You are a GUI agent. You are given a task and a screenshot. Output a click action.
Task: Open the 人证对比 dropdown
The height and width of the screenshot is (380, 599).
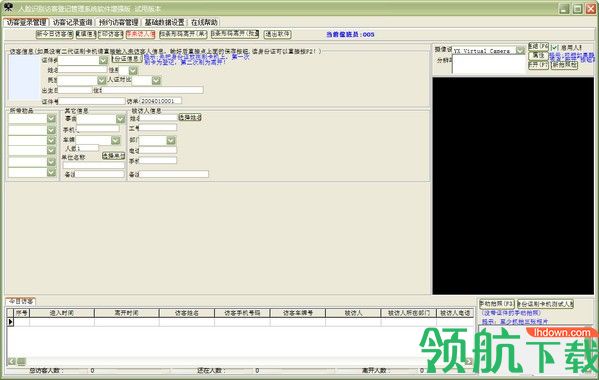(156, 80)
